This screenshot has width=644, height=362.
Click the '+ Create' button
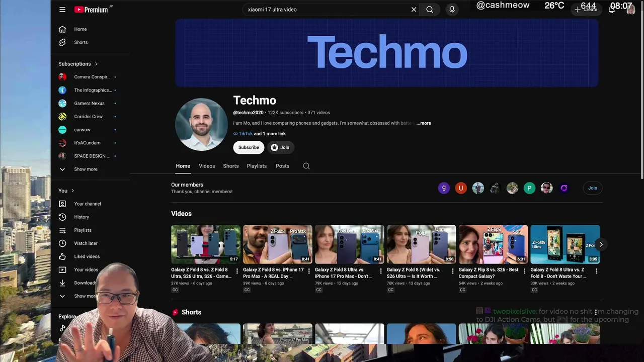pos(586,10)
